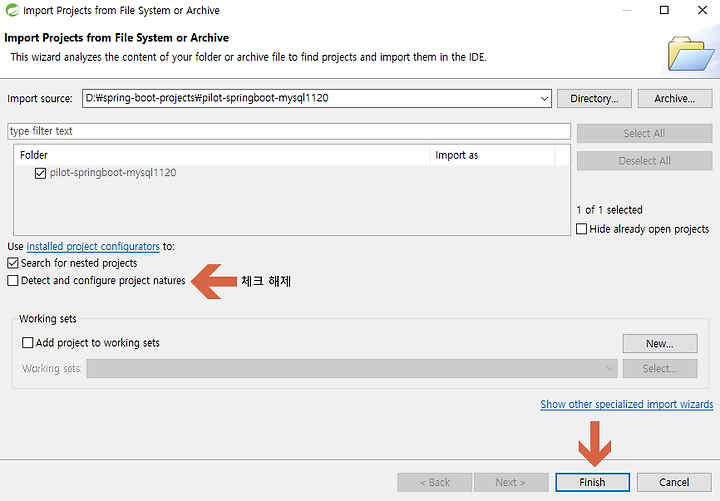The height and width of the screenshot is (501, 720).
Task: Select the pilot-springboot-mysql1120 folder row
Action: point(292,173)
